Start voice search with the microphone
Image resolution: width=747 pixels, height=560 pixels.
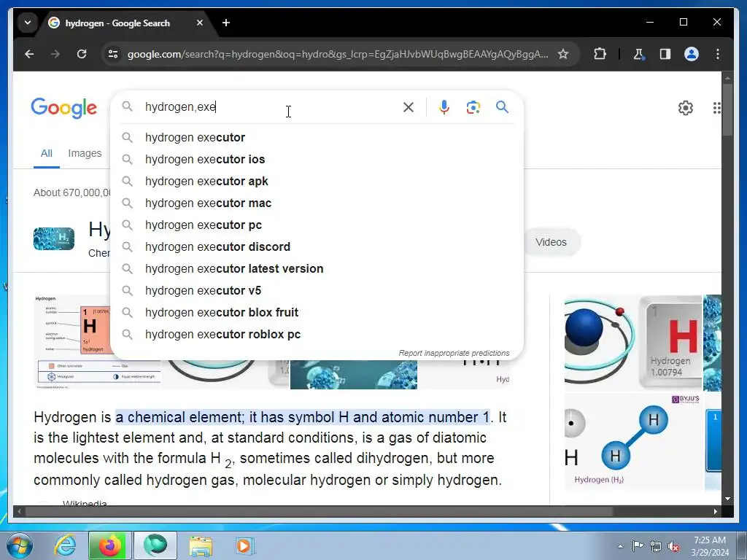(444, 107)
